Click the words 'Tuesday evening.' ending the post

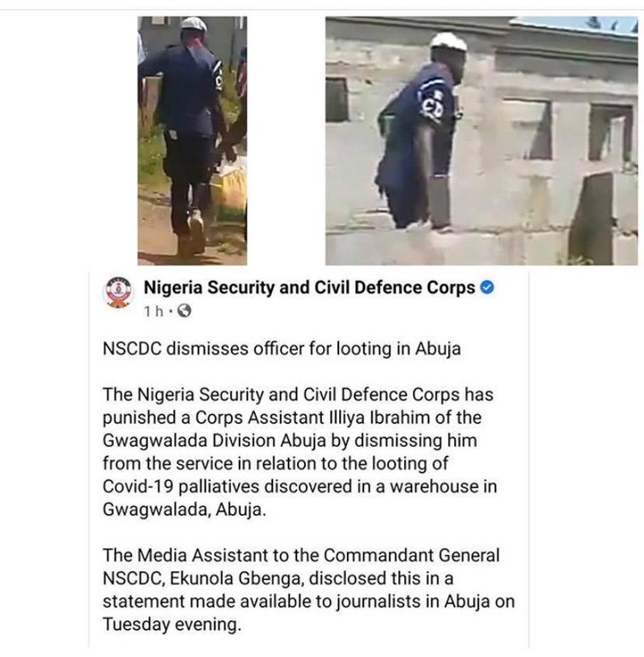pyautogui.click(x=172, y=624)
